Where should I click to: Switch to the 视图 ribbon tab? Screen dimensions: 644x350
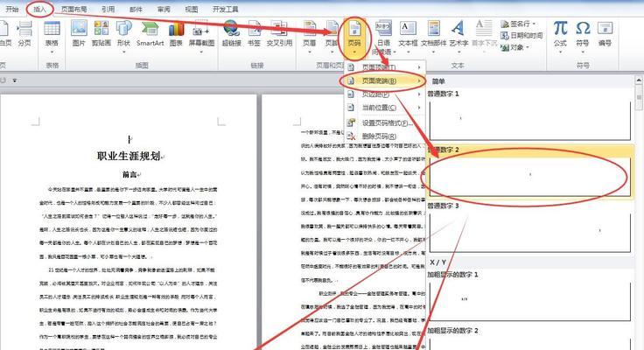pos(192,9)
